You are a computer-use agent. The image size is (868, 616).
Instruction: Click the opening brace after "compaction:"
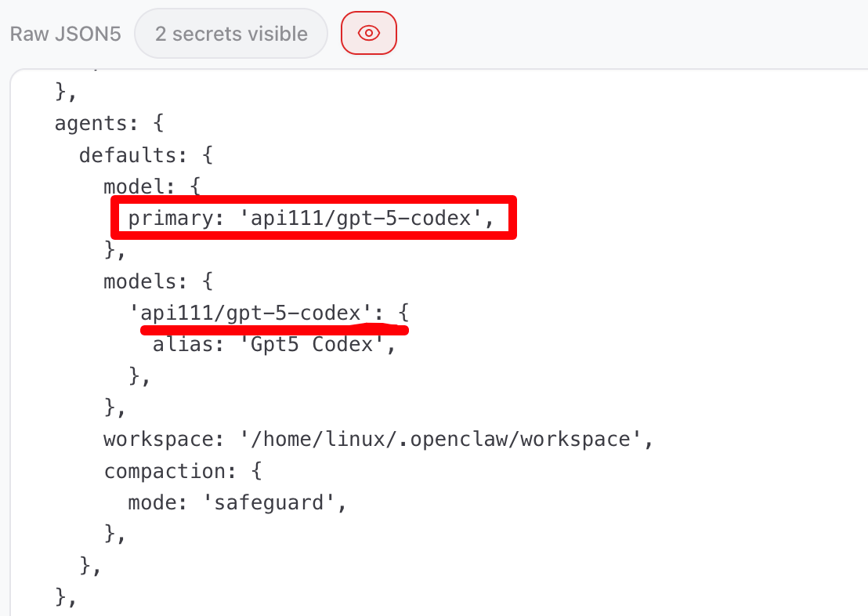pos(257,471)
